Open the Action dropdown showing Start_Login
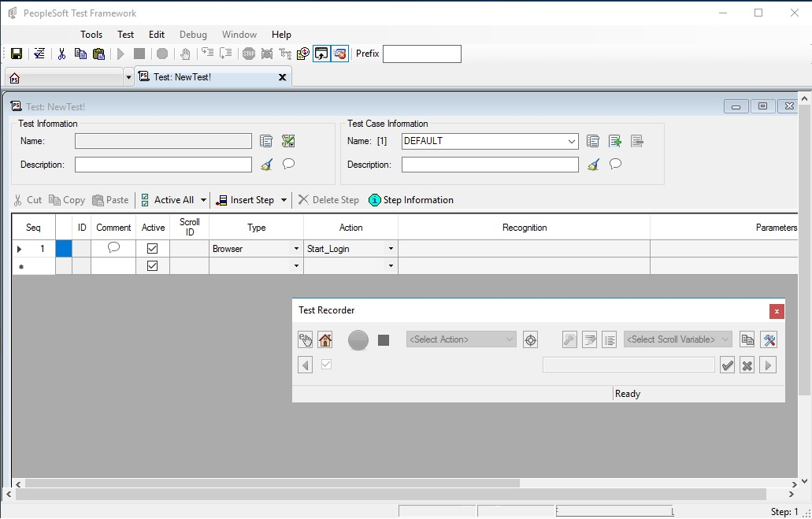The image size is (812, 519). [391, 249]
